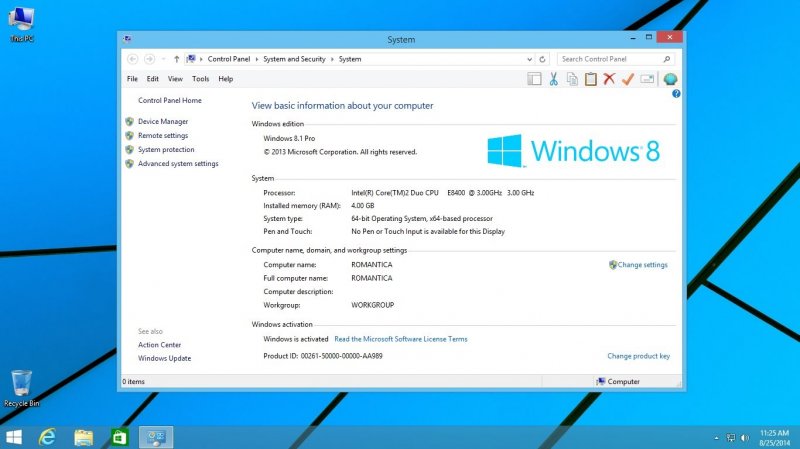
Task: Click System and Security breadcrumb
Action: tap(294, 59)
